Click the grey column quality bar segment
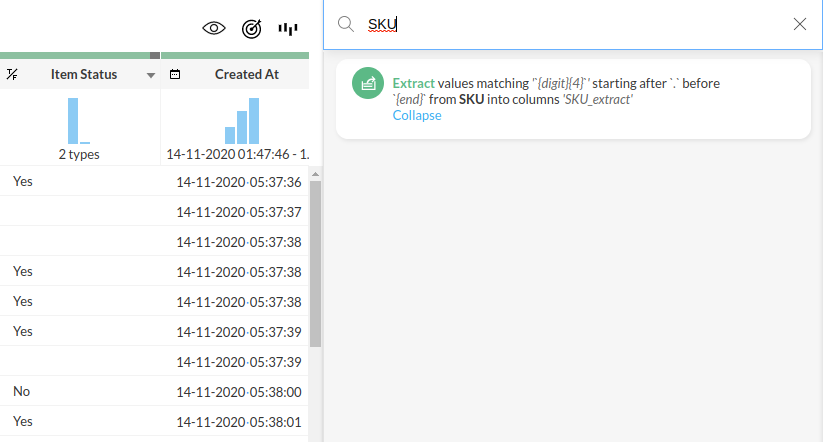Screen dimensions: 823x442 click(155, 55)
